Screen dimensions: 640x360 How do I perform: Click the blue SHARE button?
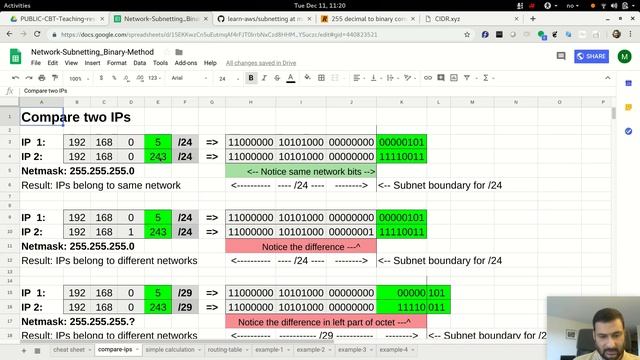tap(591, 56)
